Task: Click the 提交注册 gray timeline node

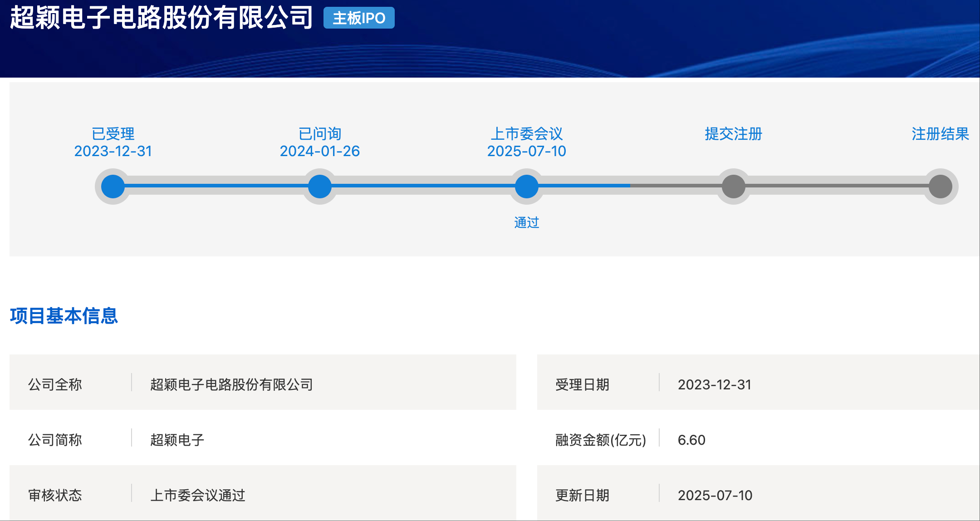Action: [x=734, y=187]
